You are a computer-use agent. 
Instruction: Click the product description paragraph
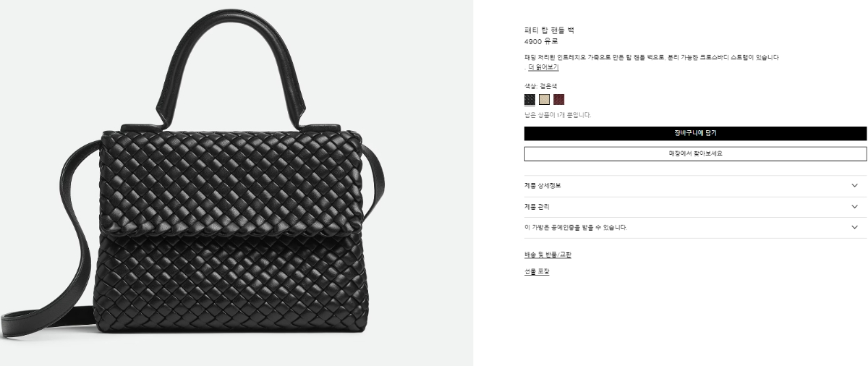[652, 57]
